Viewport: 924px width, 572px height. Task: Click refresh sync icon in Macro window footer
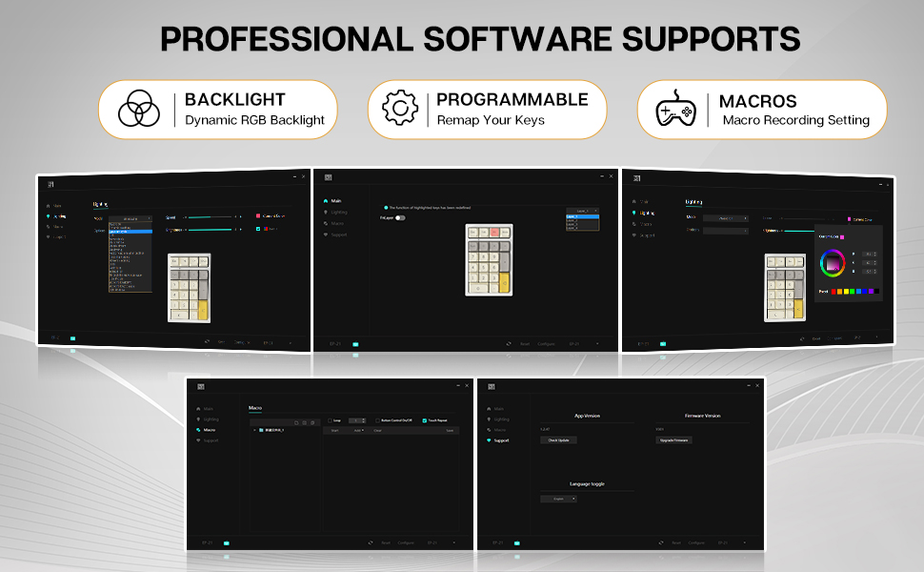pyautogui.click(x=370, y=542)
